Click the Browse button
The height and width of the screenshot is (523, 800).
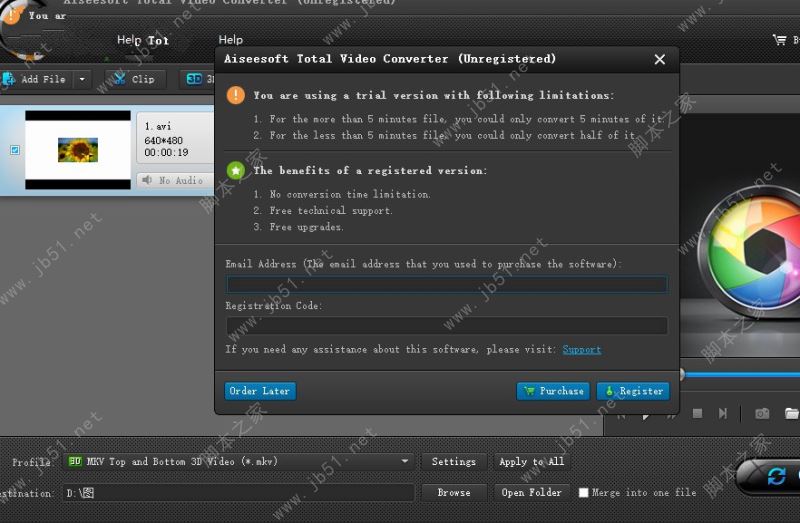[x=454, y=493]
